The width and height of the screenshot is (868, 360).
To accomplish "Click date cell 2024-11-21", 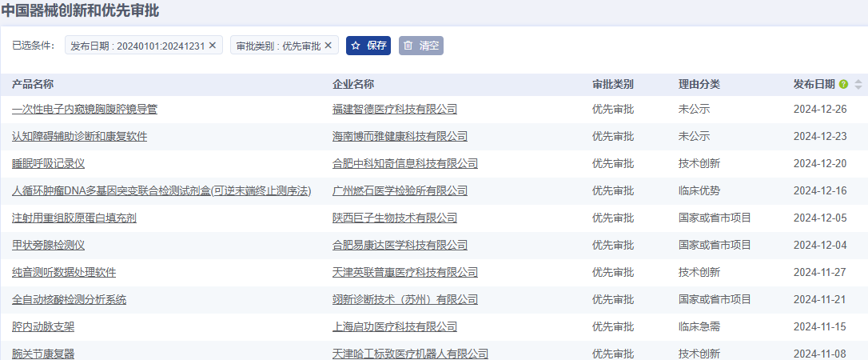I will 820,300.
